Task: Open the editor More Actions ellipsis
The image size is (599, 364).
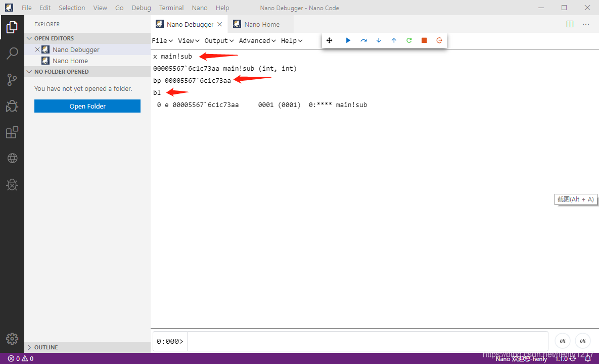Action: point(586,24)
